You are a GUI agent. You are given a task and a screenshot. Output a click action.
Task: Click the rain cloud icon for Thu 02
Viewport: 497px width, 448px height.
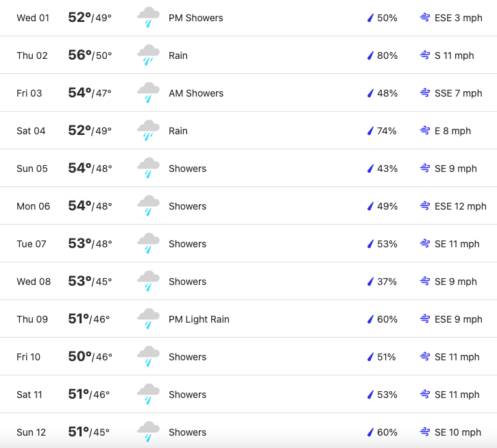click(x=148, y=55)
